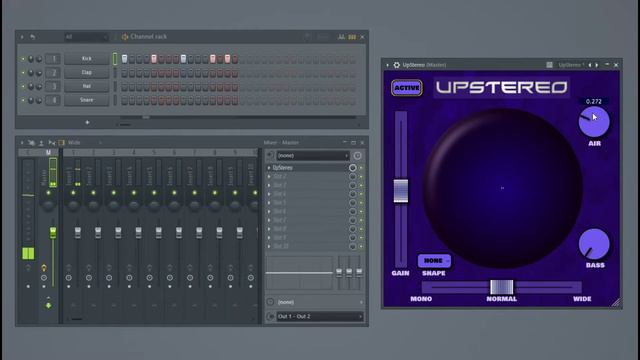Click the Kick channel panning knob

[x=31, y=59]
